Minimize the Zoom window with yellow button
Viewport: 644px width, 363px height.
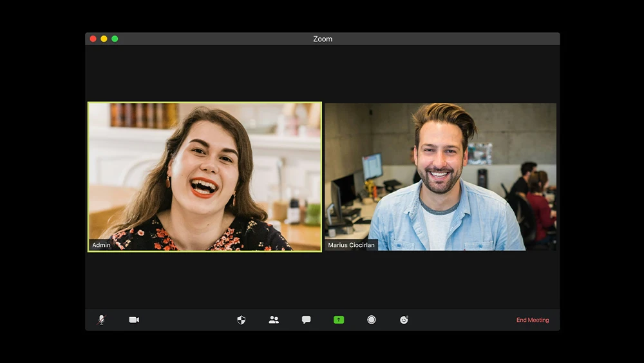pyautogui.click(x=104, y=39)
